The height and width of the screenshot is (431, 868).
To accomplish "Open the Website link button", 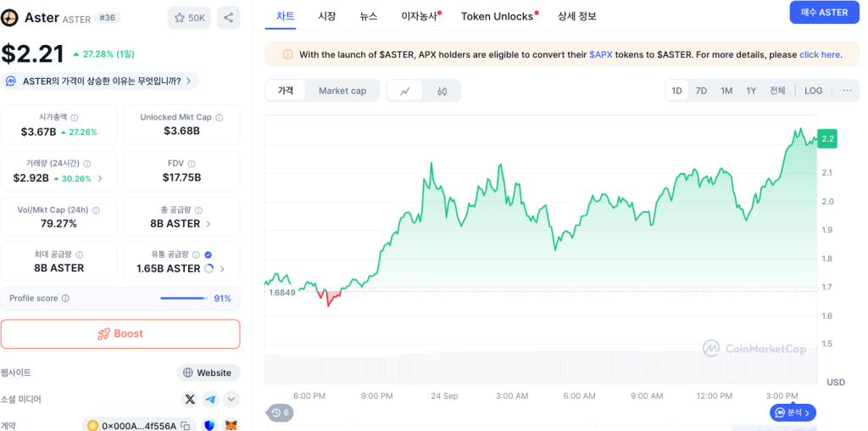I will 209,372.
